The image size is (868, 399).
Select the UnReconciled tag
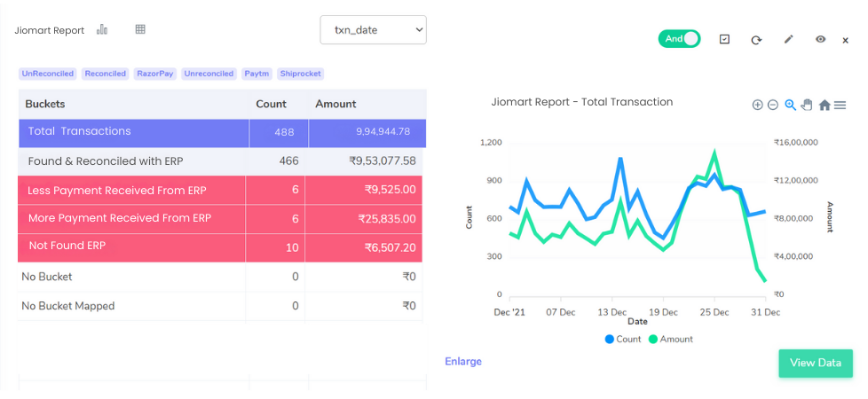(x=48, y=74)
